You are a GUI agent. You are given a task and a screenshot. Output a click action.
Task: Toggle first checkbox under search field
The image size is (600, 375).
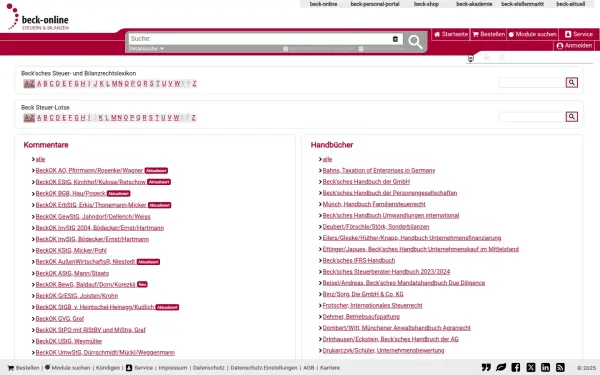click(285, 49)
